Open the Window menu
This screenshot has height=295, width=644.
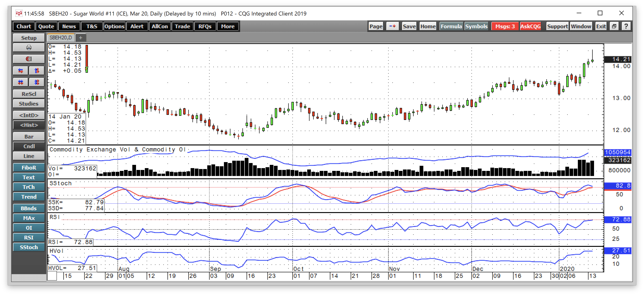(x=581, y=26)
